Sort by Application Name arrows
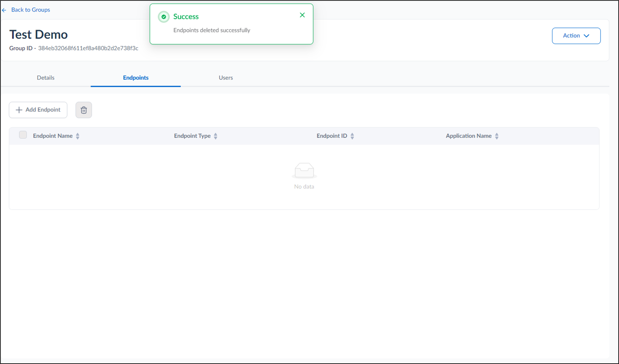The image size is (619, 364). click(497, 136)
